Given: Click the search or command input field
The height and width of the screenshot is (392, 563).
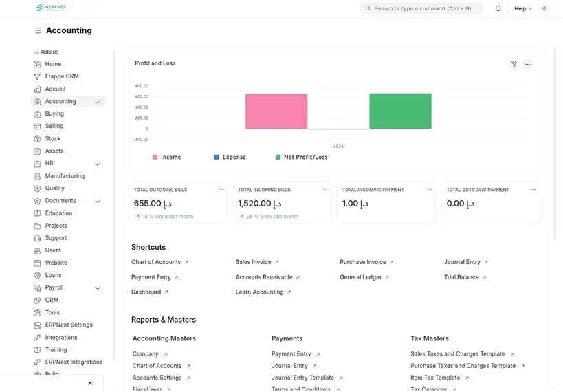Looking at the screenshot, I should click(x=421, y=8).
